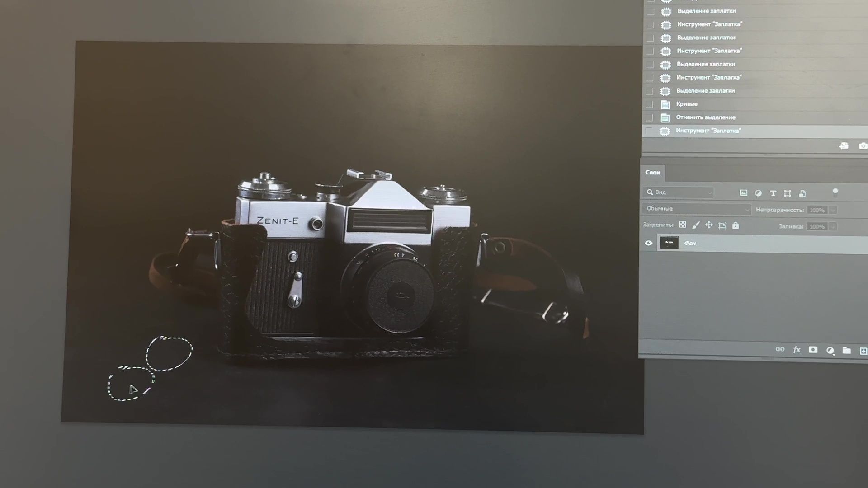Create a new adjustment layer
Image resolution: width=868 pixels, height=488 pixels.
[830, 350]
